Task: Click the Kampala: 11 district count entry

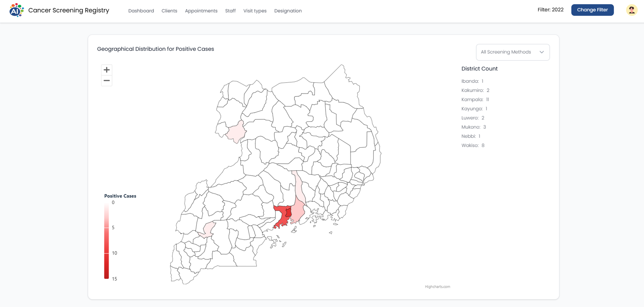Action: (475, 100)
